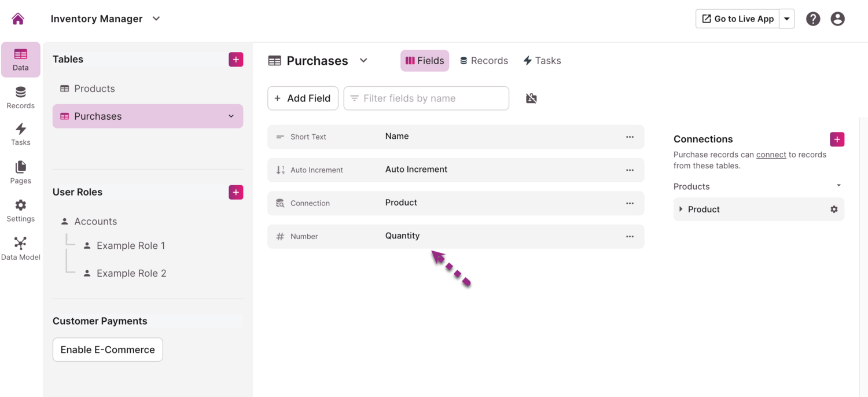Switch to the Records tab for Purchases

(484, 60)
